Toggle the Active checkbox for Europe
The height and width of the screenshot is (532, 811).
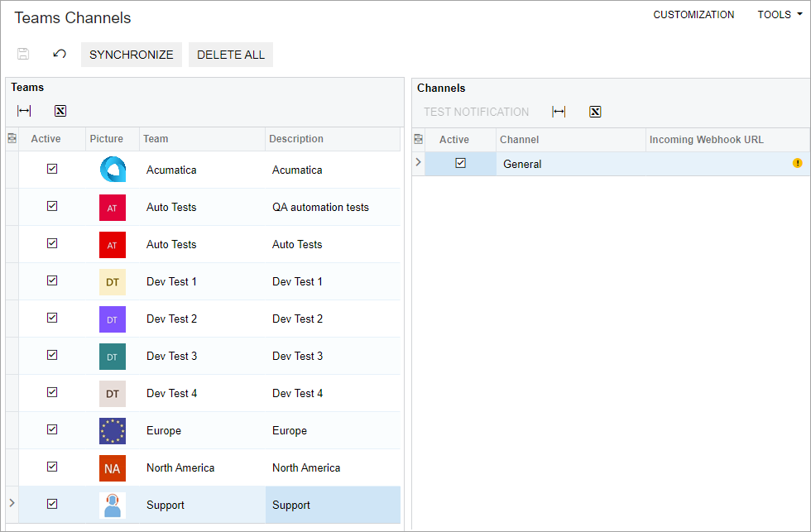[x=52, y=429]
